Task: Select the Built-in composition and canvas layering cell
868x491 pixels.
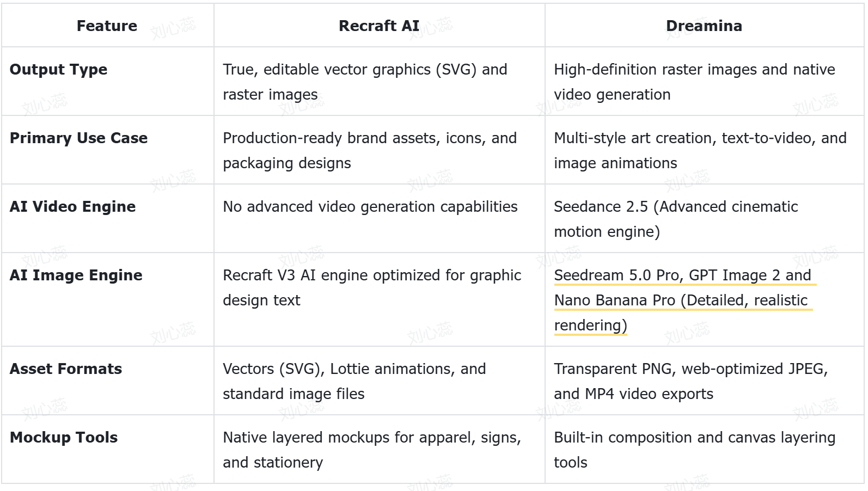Action: point(704,449)
